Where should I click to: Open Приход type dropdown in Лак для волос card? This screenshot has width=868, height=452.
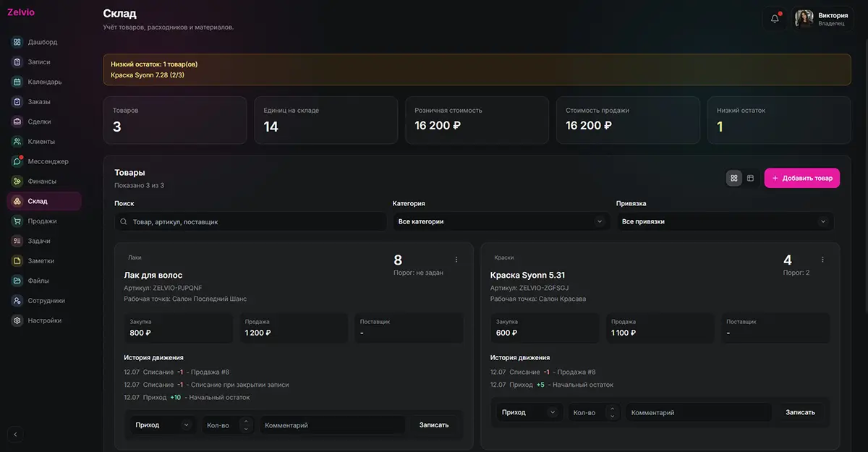pos(163,425)
